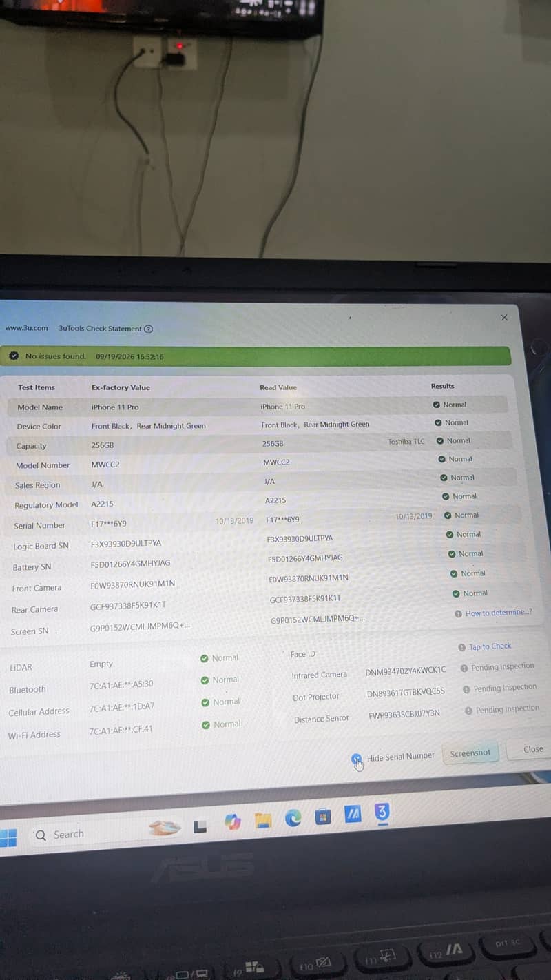Select ex-factory regulatory model A2215
Image resolution: width=551 pixels, height=980 pixels.
[102, 504]
